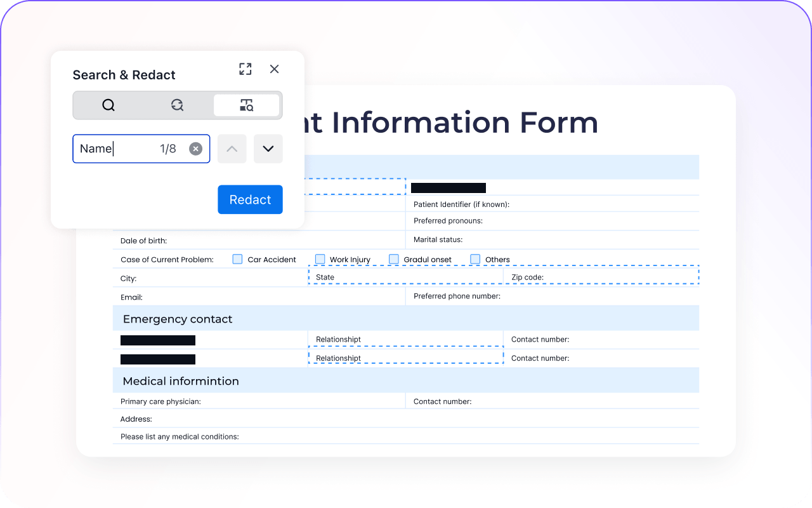Select first redacted bar under Emergency contact

coord(158,340)
